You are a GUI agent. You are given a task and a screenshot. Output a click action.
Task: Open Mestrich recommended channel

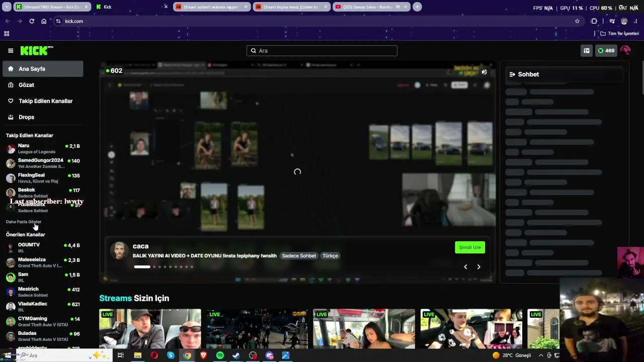pyautogui.click(x=43, y=292)
